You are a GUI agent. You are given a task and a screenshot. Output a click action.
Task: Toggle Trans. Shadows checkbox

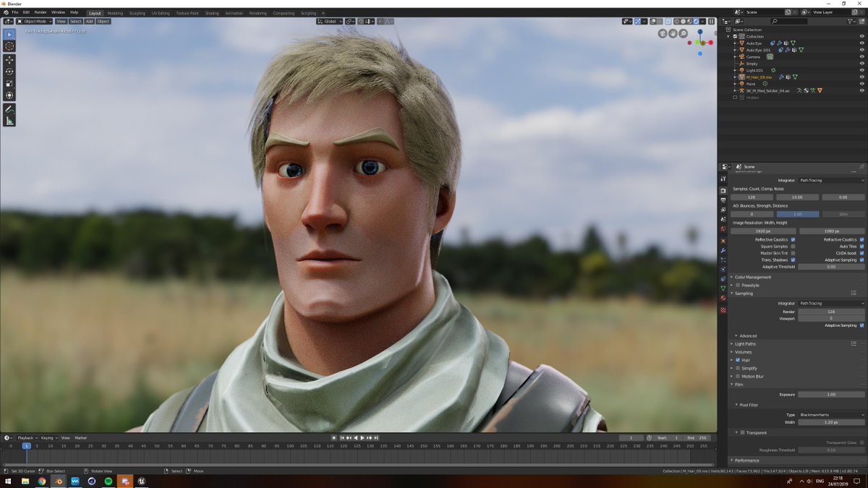tap(793, 260)
